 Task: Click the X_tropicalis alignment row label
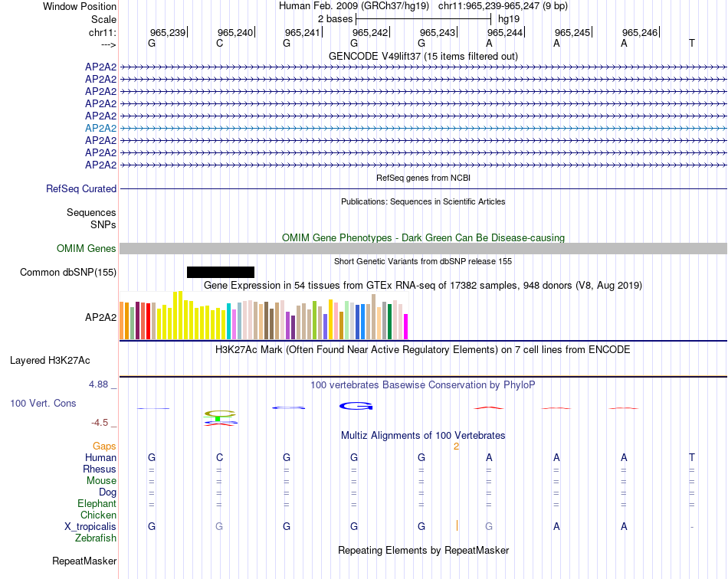tap(90, 527)
